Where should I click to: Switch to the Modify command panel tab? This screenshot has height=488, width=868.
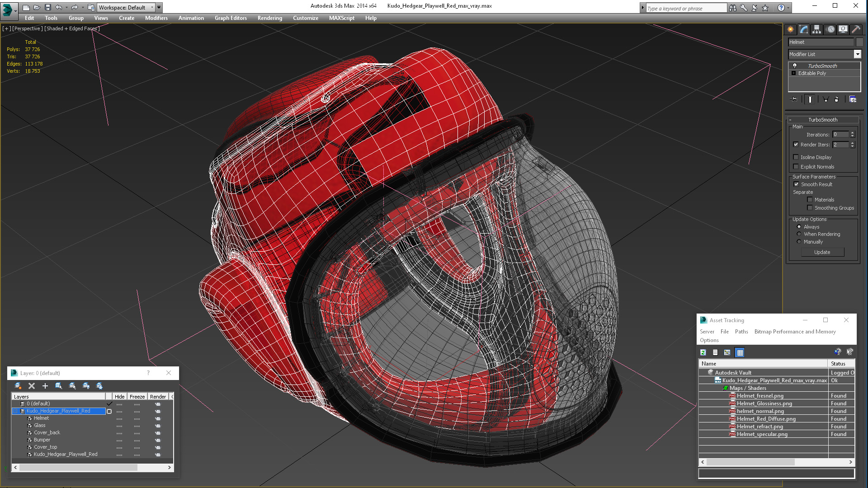804,29
